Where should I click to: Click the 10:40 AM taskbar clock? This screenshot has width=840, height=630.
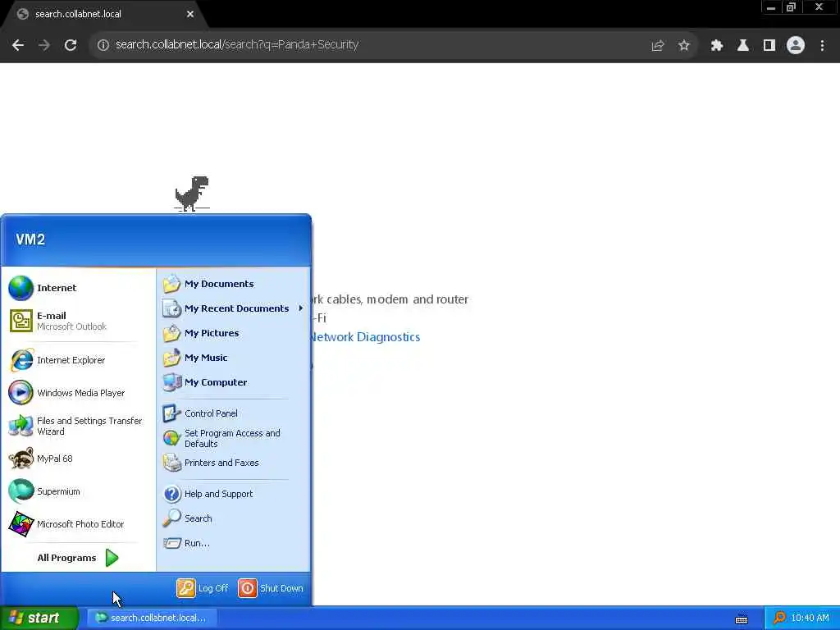click(x=810, y=619)
